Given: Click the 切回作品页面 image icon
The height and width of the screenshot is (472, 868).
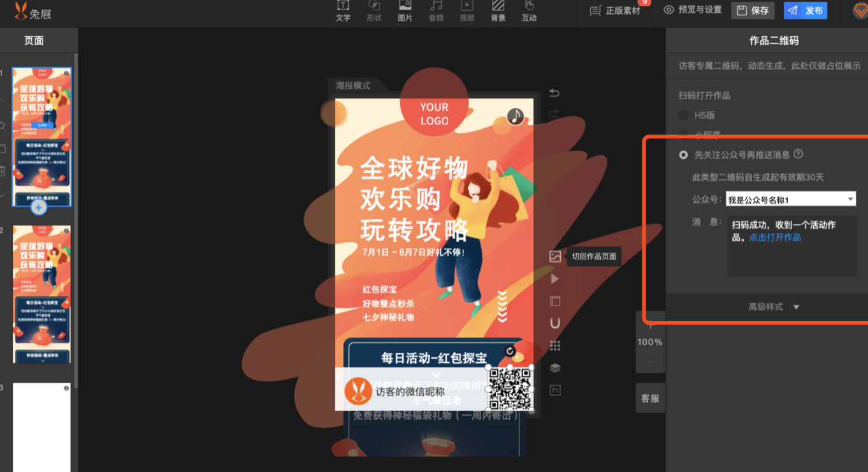Looking at the screenshot, I should [x=555, y=256].
